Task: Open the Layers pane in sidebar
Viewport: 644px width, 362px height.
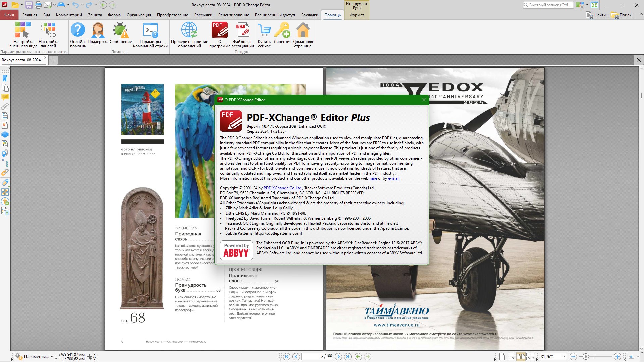Action: [5, 135]
